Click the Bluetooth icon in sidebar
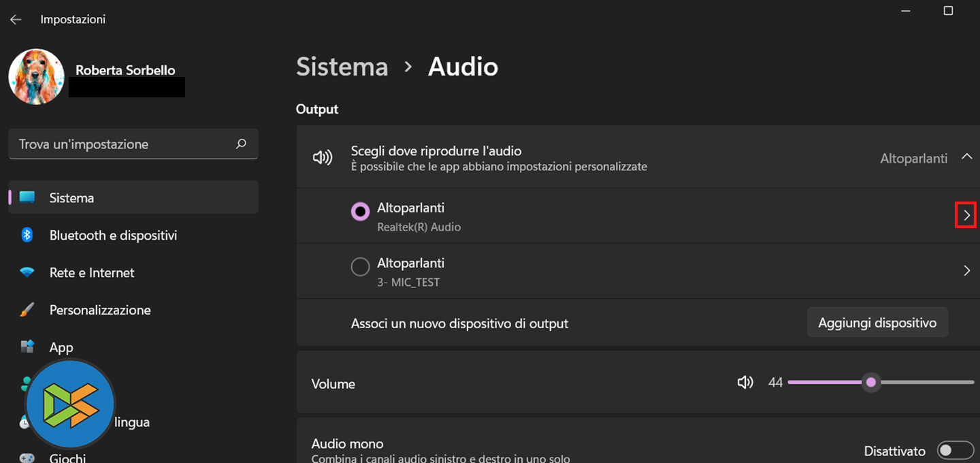980x463 pixels. pos(27,235)
